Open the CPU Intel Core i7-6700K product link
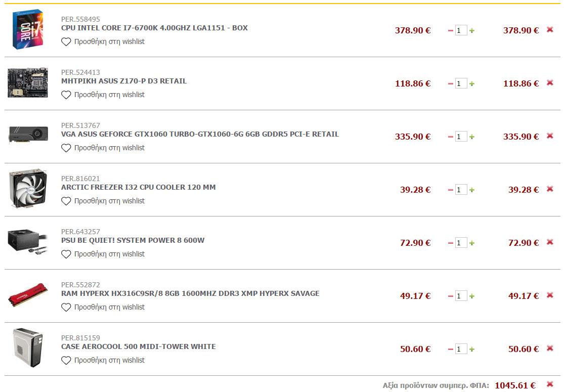 [154, 28]
